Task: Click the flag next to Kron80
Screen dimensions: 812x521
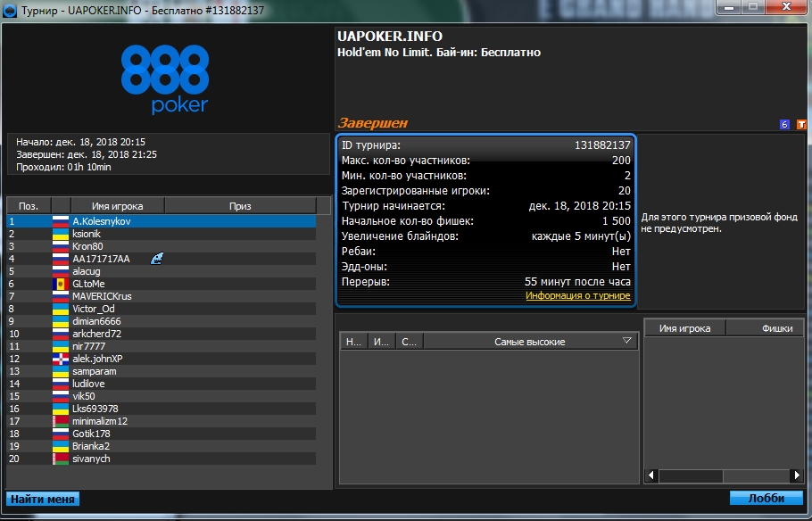Action: [61, 246]
